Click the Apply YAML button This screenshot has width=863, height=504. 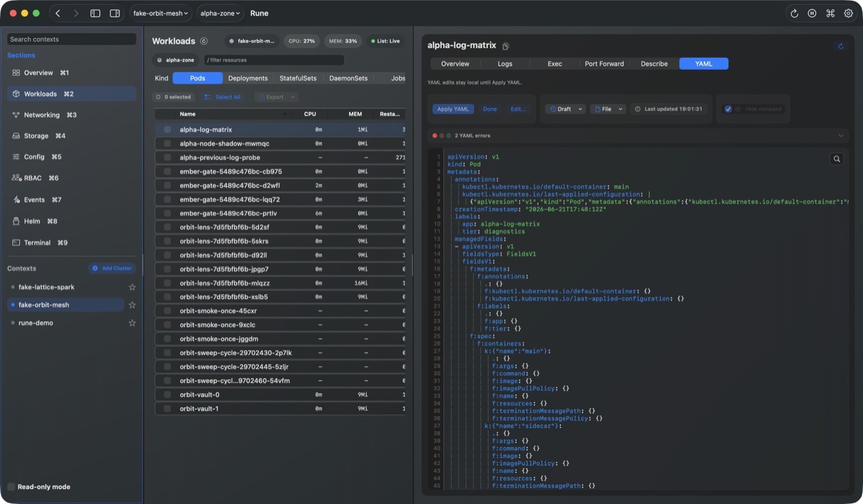[x=453, y=109]
